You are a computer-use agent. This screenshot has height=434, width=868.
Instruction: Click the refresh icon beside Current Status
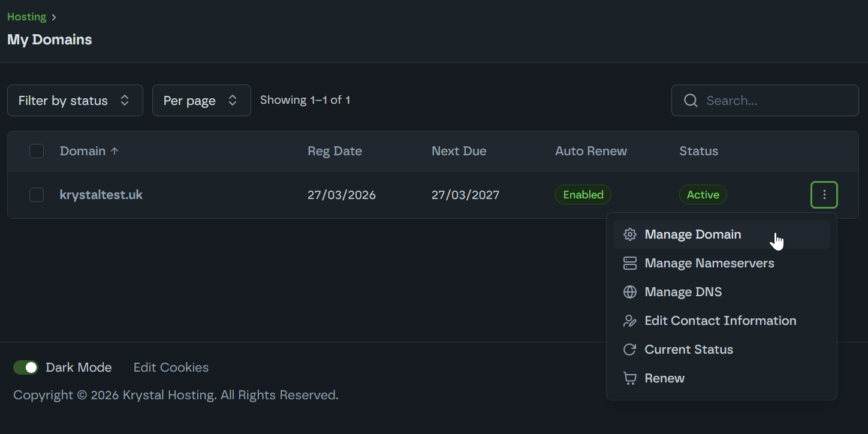click(629, 349)
